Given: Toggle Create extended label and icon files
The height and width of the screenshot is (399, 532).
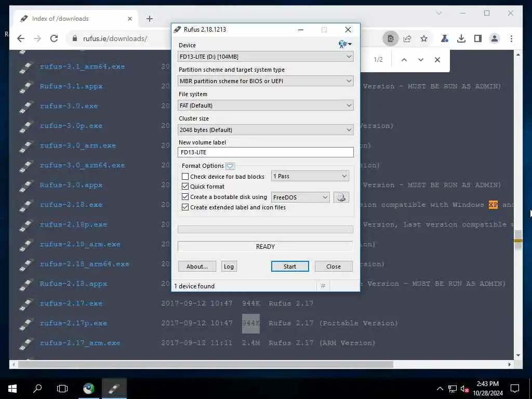Looking at the screenshot, I should (185, 207).
